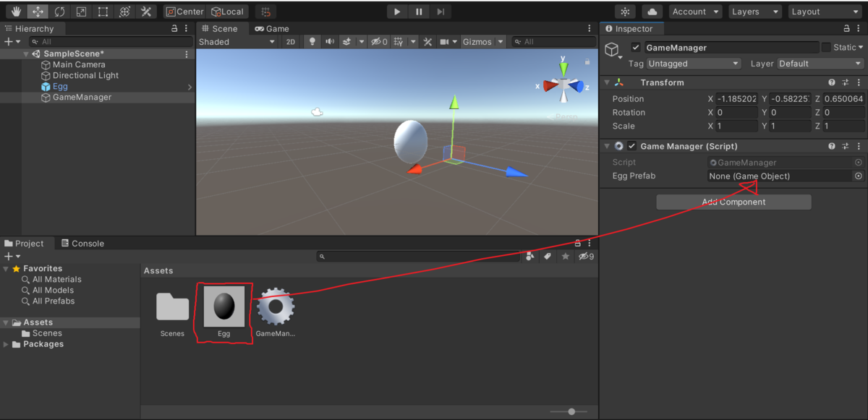Pause the game playback

(x=419, y=12)
